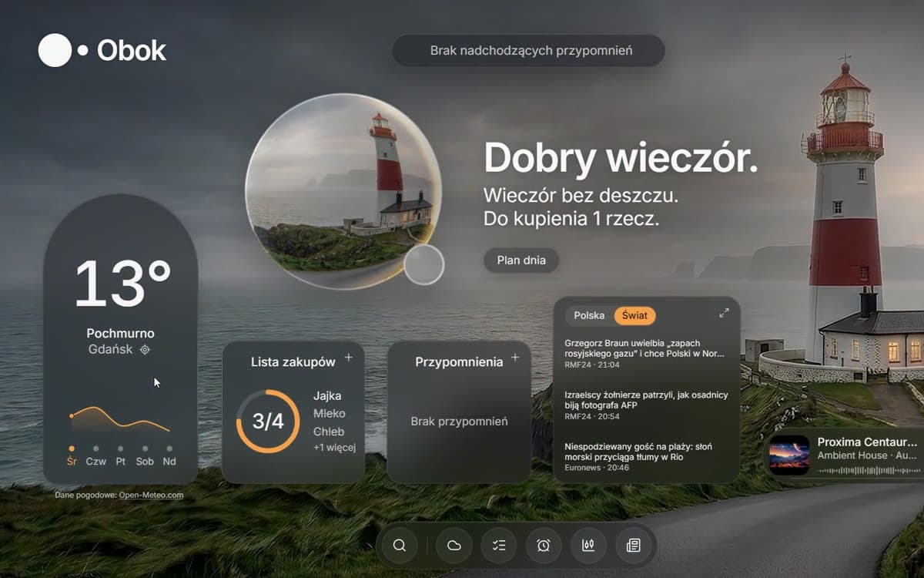Open the newspaper icon in dock
Screen dimensions: 924x578
tap(633, 546)
